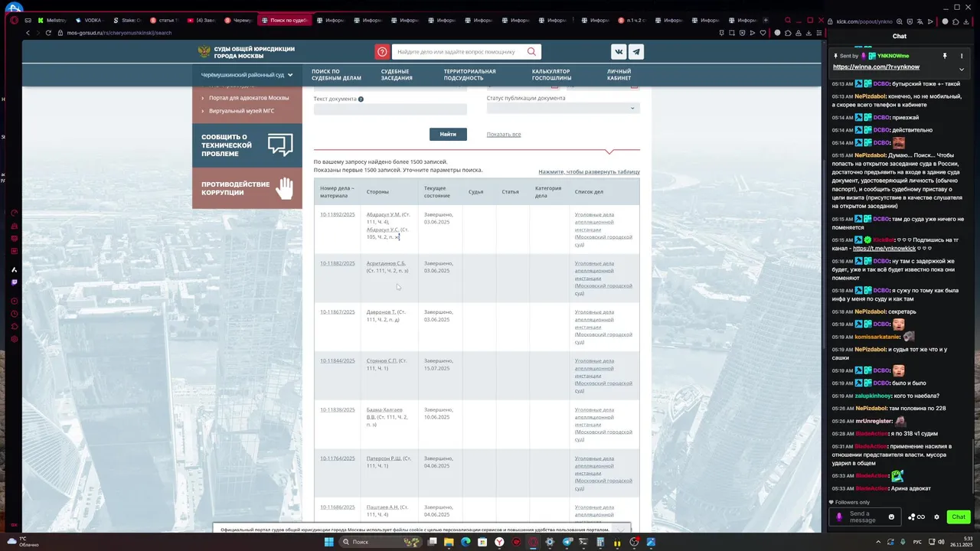This screenshot has height=551, width=980.
Task: Click the Followers only chat label
Action: pos(852,502)
